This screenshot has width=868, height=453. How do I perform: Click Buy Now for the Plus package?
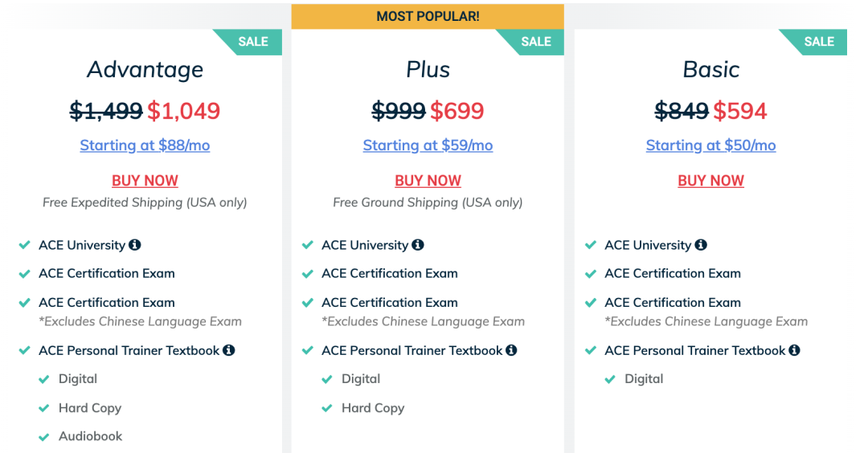point(428,181)
